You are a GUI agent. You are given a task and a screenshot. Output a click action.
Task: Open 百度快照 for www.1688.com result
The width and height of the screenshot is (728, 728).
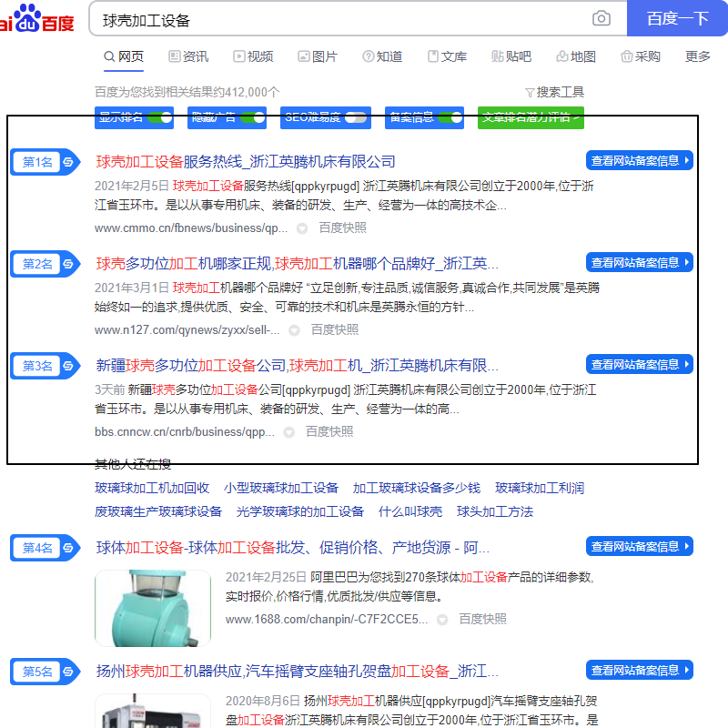coord(483,619)
